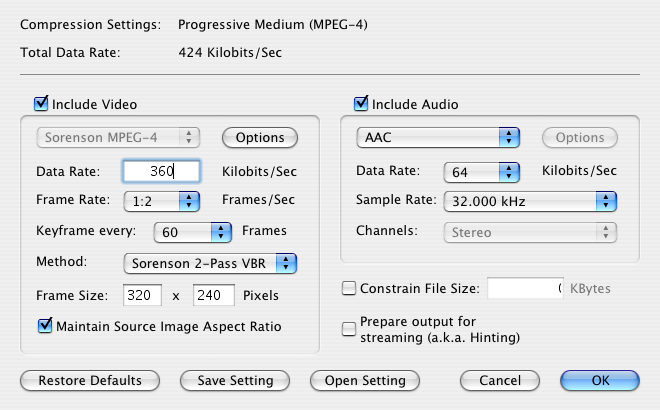Click the Save Setting button
Viewport: 660px width, 410px height.
tap(234, 380)
